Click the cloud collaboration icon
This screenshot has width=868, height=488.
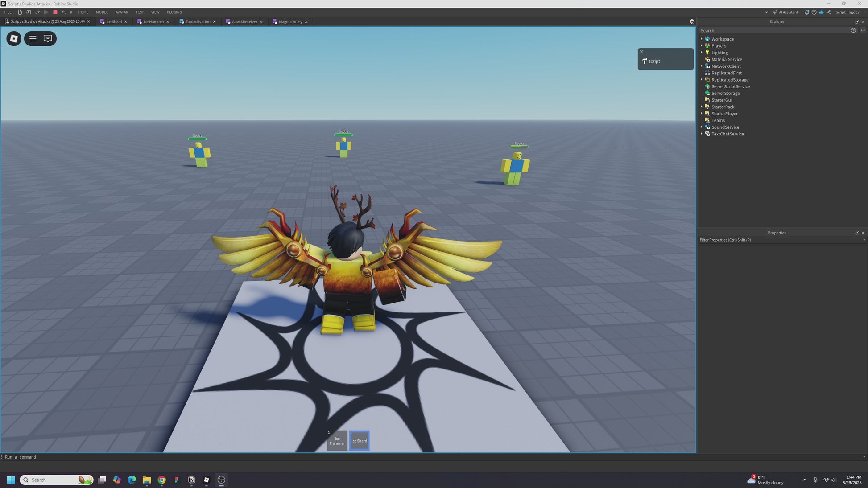click(x=821, y=12)
